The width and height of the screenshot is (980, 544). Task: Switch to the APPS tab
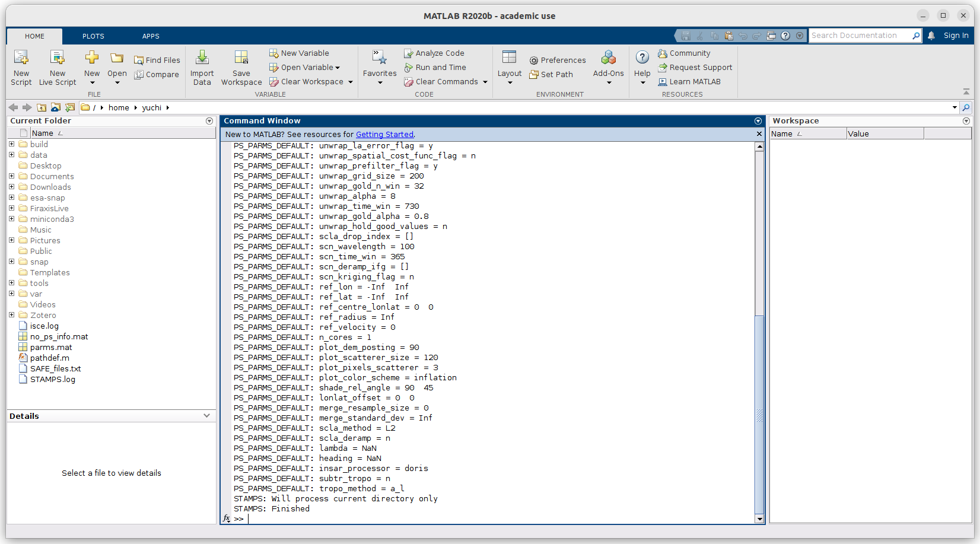(151, 36)
